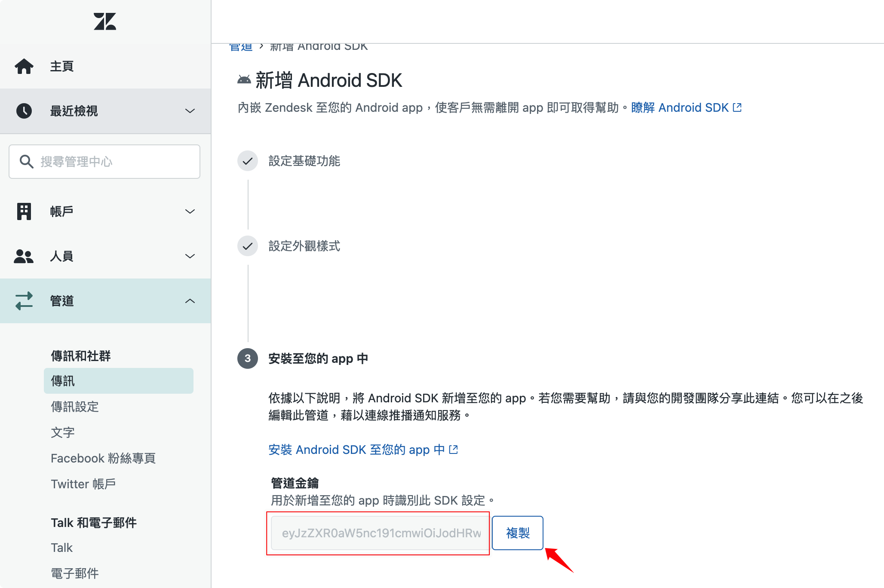Expand the 帳戶 section chevron

coord(190,211)
